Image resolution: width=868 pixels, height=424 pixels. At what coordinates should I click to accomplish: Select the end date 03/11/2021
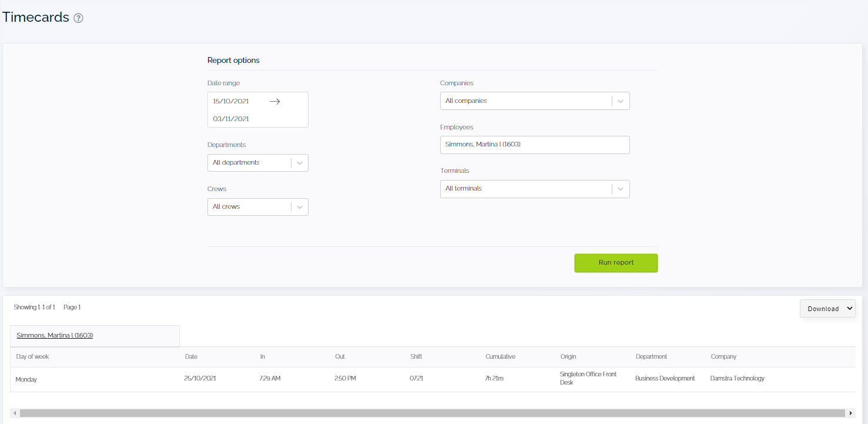click(x=231, y=119)
